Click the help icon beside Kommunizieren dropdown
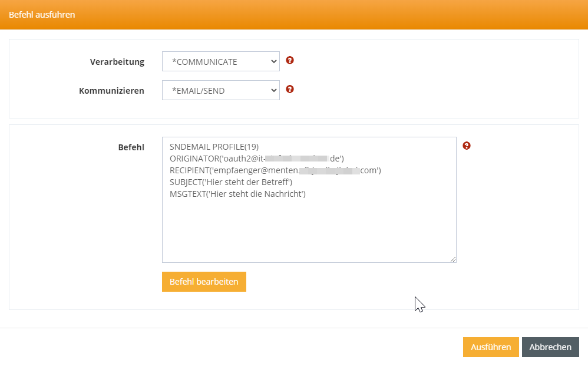 point(290,90)
